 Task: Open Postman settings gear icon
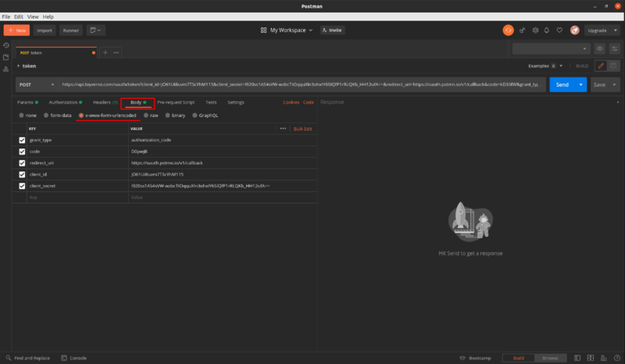(x=535, y=30)
